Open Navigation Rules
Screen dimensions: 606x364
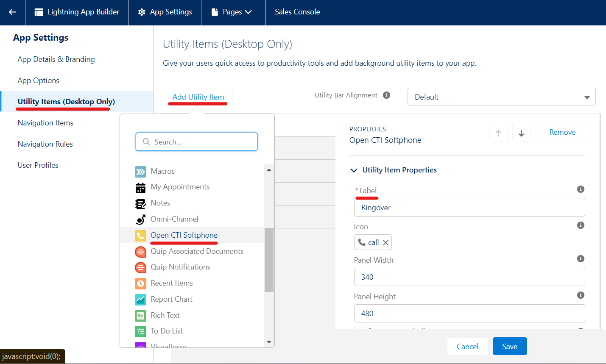click(45, 144)
